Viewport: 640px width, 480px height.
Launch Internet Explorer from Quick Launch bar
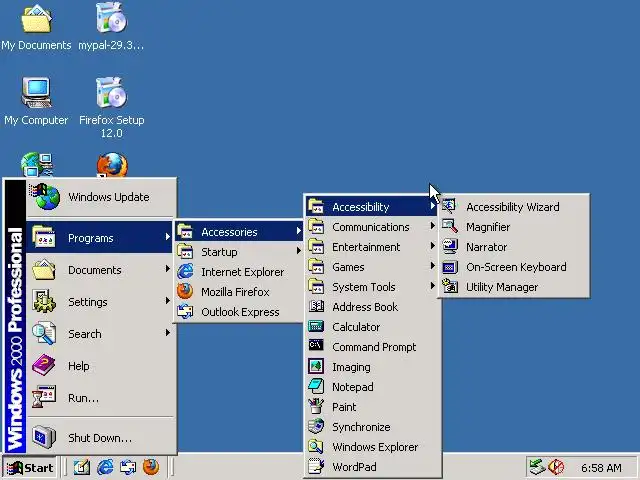105,467
